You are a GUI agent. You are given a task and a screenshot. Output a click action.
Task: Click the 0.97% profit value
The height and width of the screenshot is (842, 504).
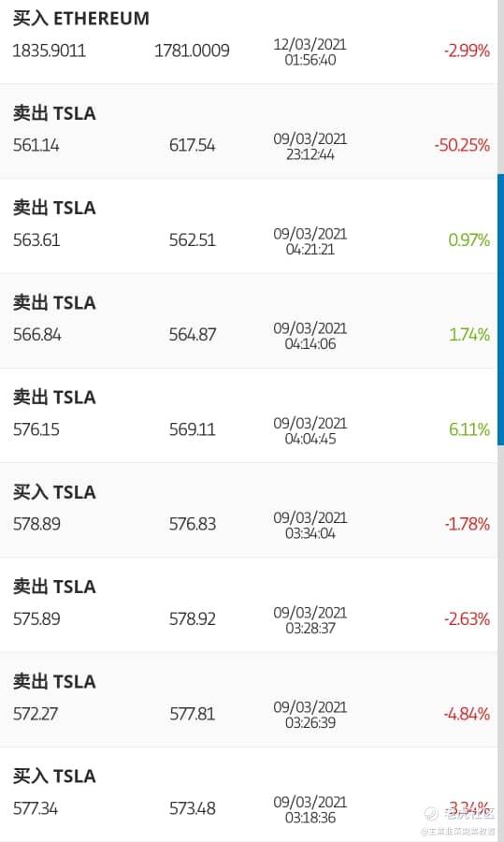pos(468,240)
